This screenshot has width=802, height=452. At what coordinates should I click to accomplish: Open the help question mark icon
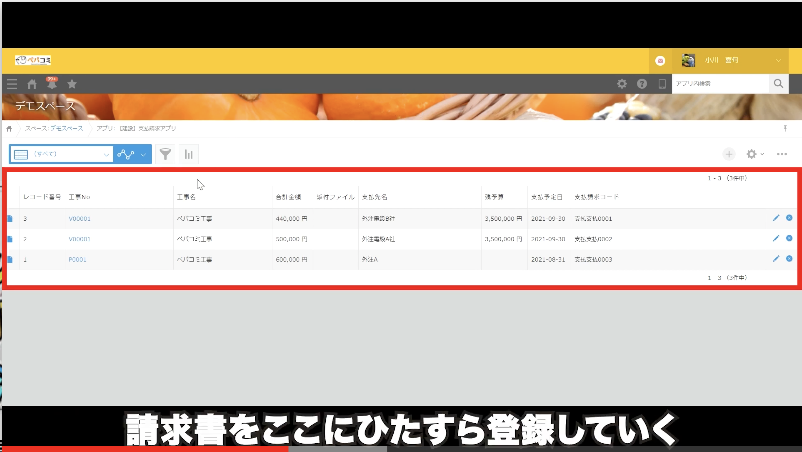(642, 84)
